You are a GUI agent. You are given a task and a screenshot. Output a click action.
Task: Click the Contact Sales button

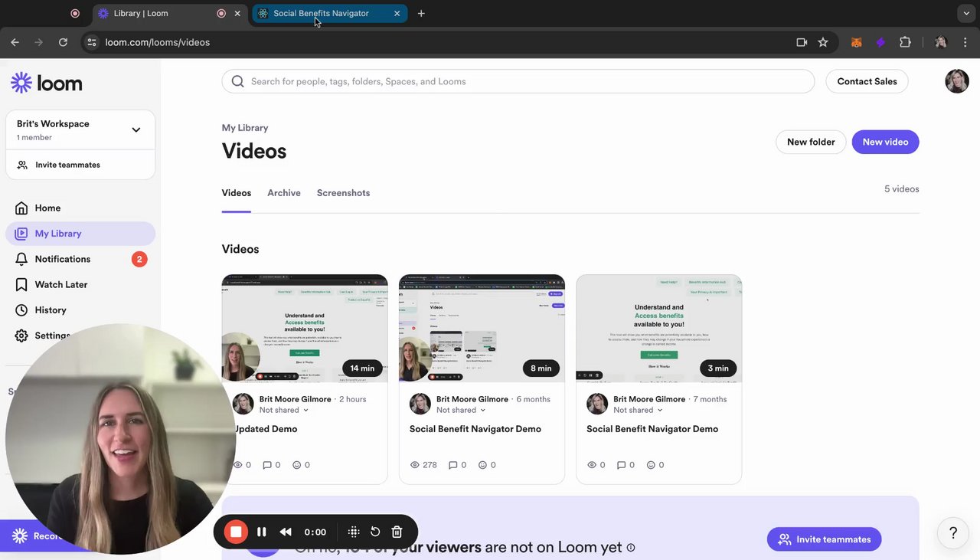click(x=867, y=81)
